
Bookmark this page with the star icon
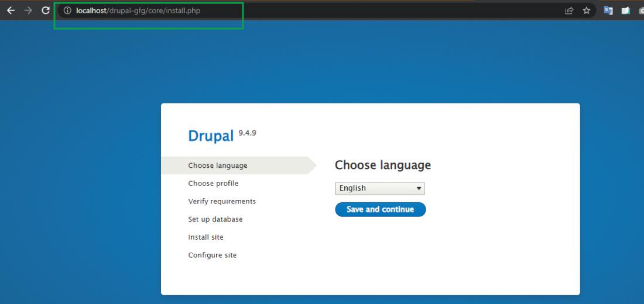[587, 11]
